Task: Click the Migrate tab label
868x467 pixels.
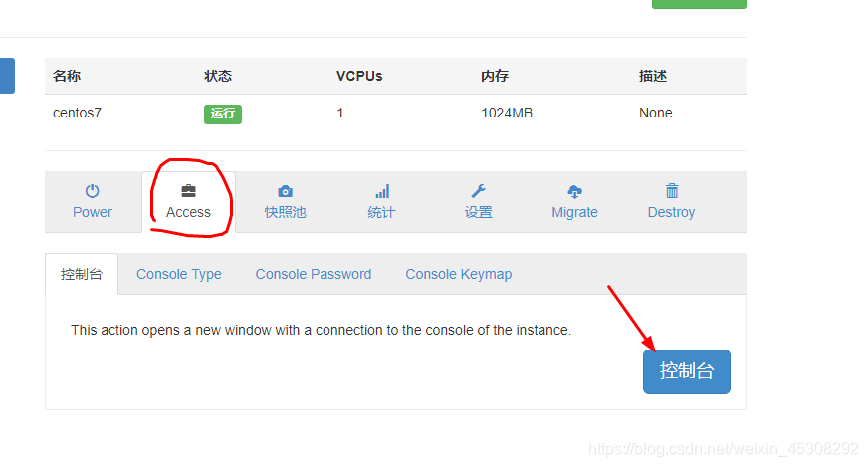Action: tap(574, 213)
